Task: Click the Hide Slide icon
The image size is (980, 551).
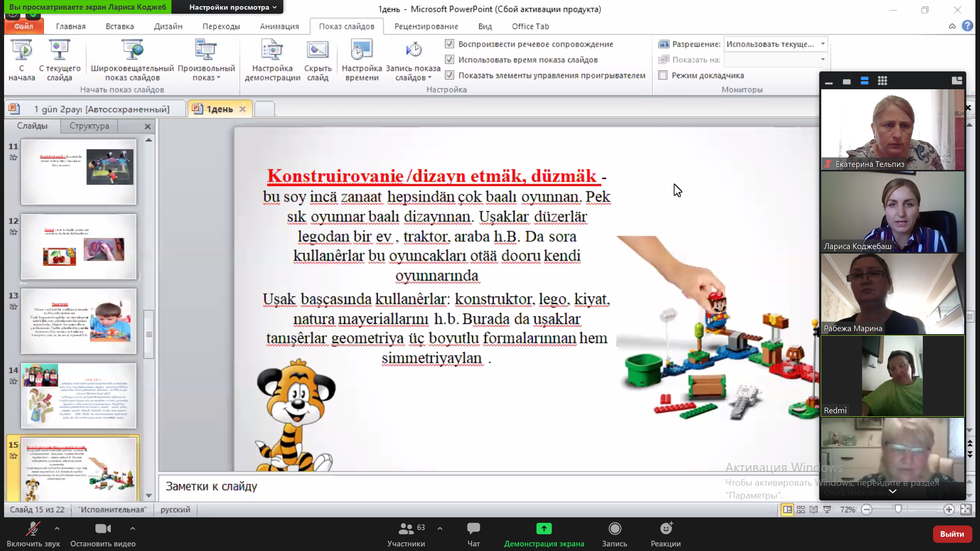Action: coord(317,50)
